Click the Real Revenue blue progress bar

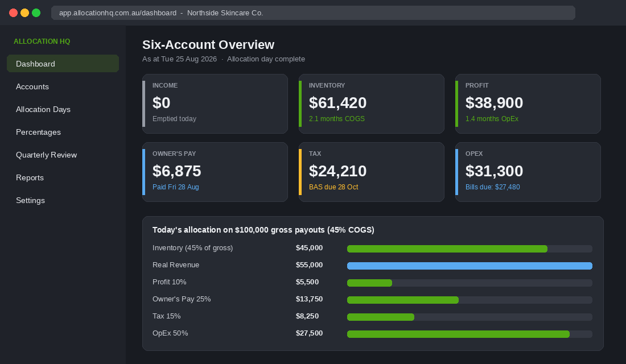coord(469,266)
